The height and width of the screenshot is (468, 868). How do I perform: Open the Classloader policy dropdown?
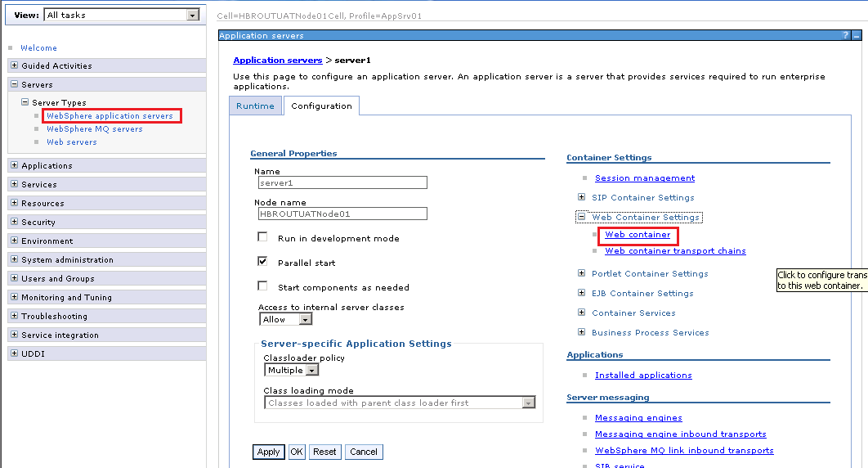[x=292, y=370]
